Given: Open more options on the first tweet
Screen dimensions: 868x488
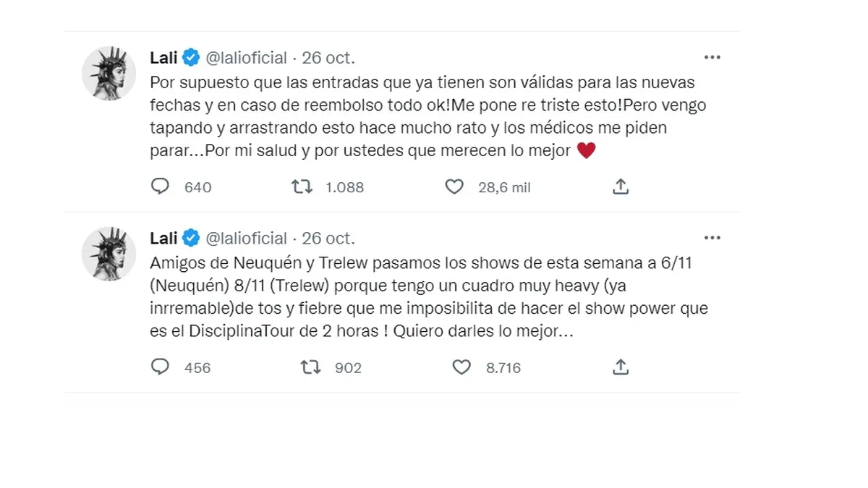Looking at the screenshot, I should pyautogui.click(x=712, y=57).
